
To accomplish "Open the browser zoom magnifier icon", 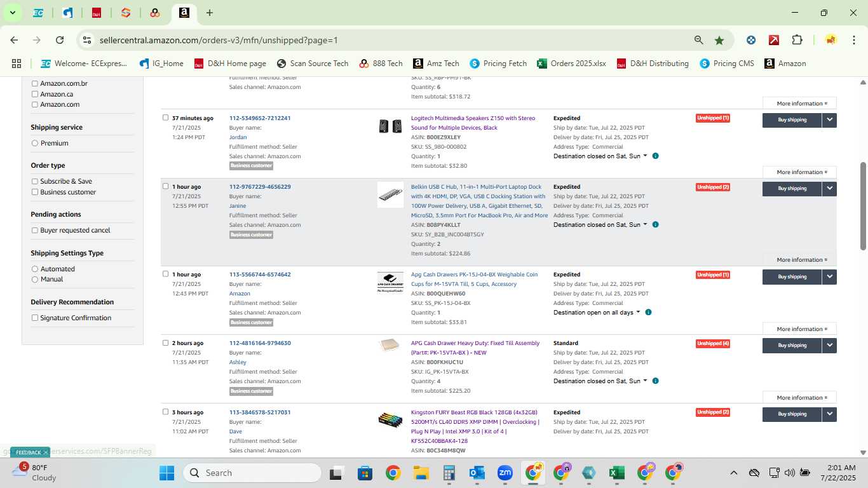I will 699,40.
